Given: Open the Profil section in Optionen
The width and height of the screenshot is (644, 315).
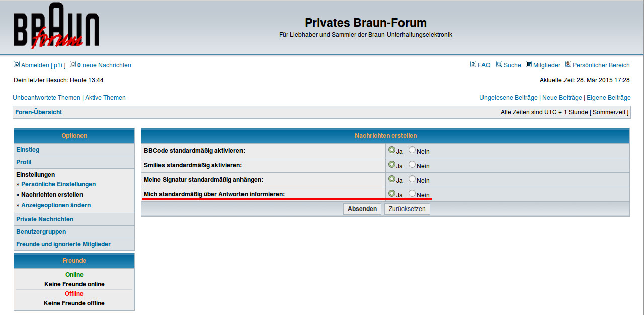Looking at the screenshot, I should [x=24, y=162].
